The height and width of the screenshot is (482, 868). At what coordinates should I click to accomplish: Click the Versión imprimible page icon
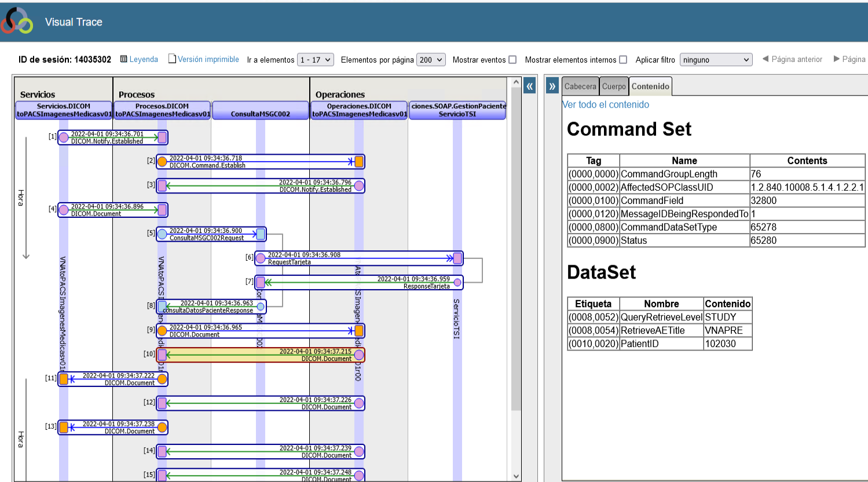point(172,59)
